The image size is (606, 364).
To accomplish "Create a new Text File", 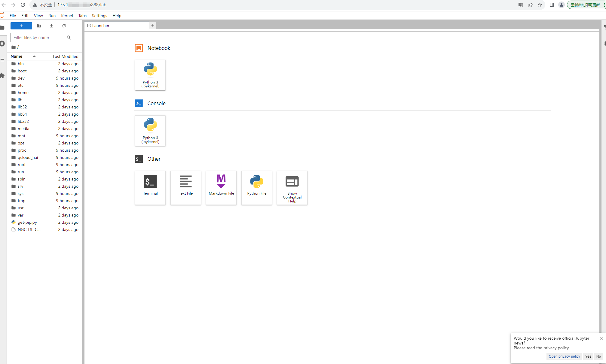I will point(185,187).
